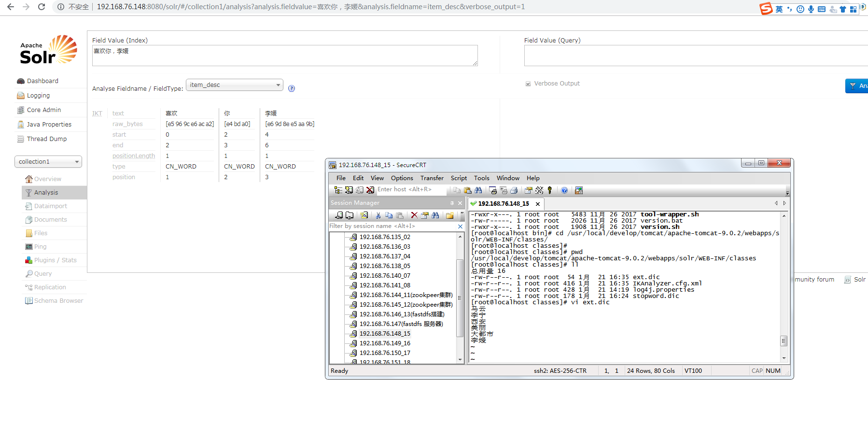
Task: Open the Script menu in SecureCRT
Action: point(459,178)
